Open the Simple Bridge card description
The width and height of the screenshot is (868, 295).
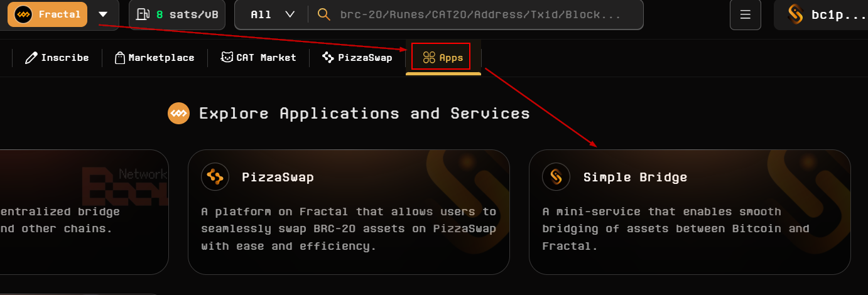(x=675, y=228)
